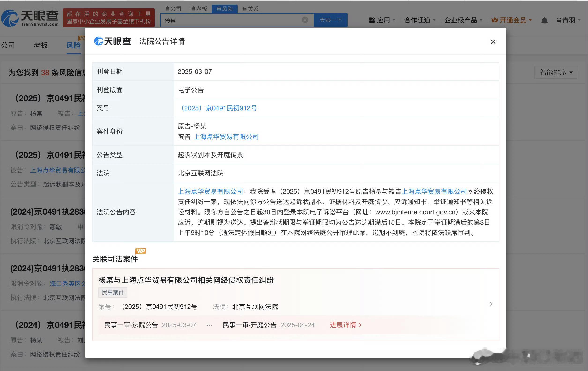Expand the 企业级产品 dropdown
Image resolution: width=588 pixels, height=371 pixels.
[463, 20]
